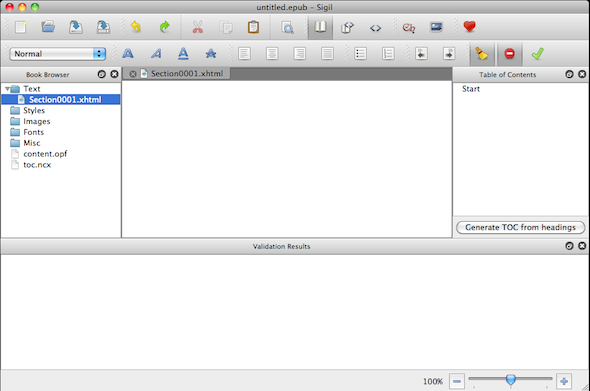Image resolution: width=590 pixels, height=391 pixels.
Task: Close the Section0001.xhtml tab
Action: tap(132, 74)
